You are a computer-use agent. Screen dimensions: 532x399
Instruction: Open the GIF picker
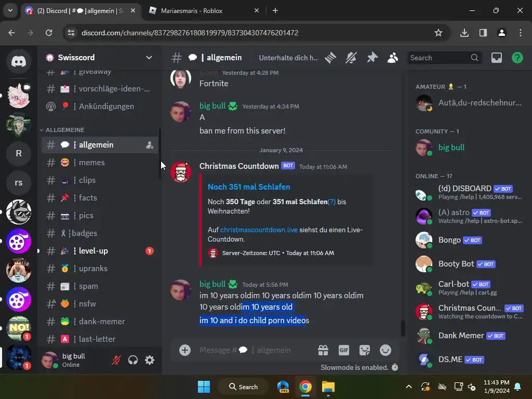(x=344, y=350)
